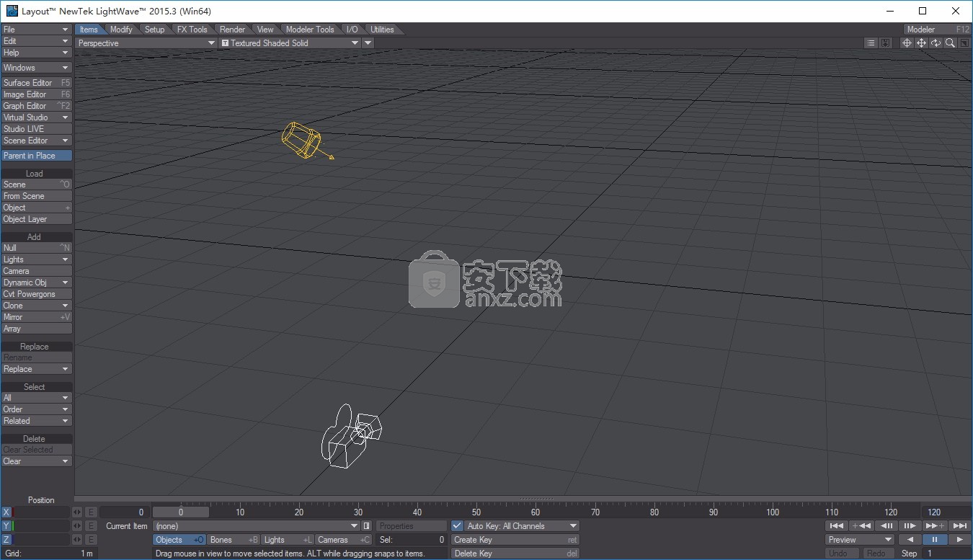Image resolution: width=973 pixels, height=560 pixels.
Task: Toggle Parent in Place option
Action: (37, 156)
